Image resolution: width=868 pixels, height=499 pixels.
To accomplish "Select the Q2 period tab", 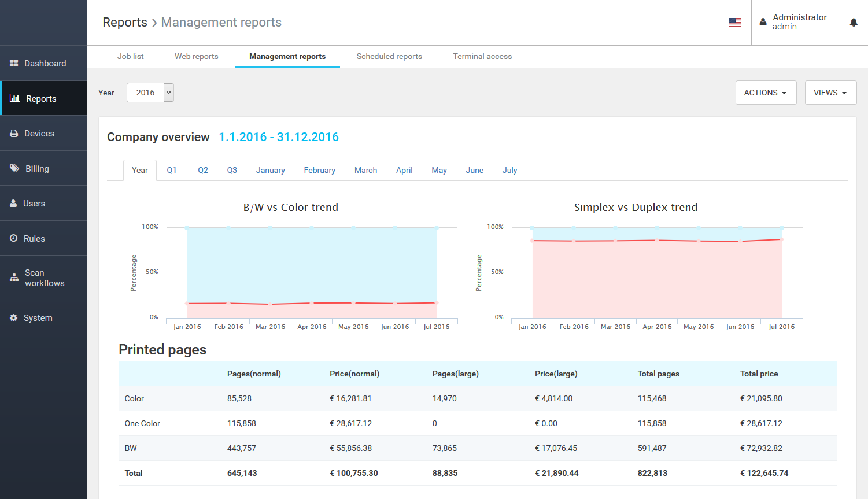I will click(x=203, y=171).
